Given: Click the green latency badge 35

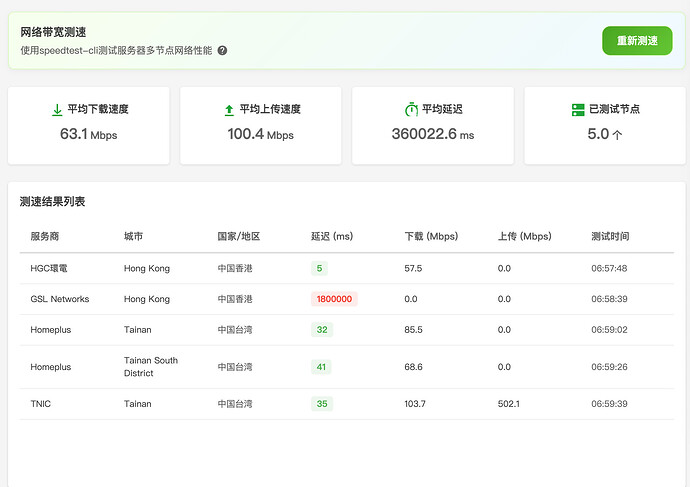Looking at the screenshot, I should [x=322, y=404].
